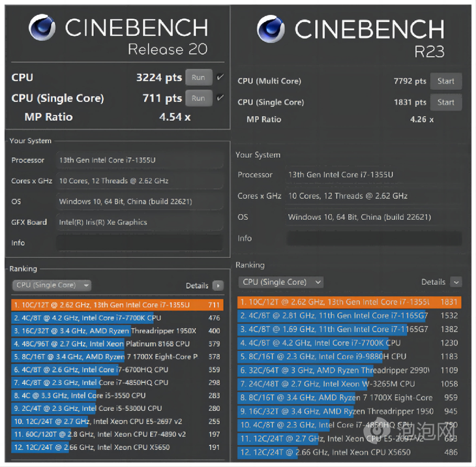Click the R23 single core score 1831 pts

[410, 102]
